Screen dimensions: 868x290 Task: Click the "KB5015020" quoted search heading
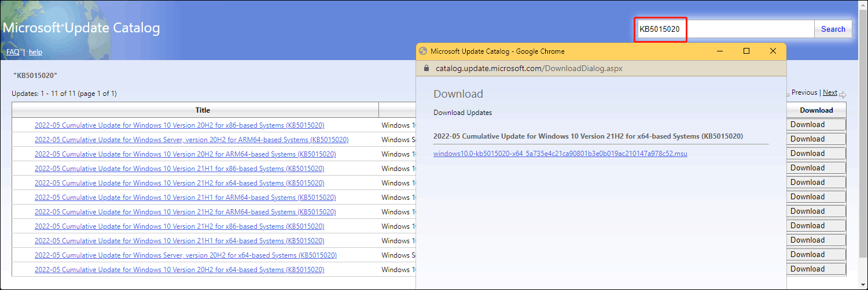click(35, 76)
